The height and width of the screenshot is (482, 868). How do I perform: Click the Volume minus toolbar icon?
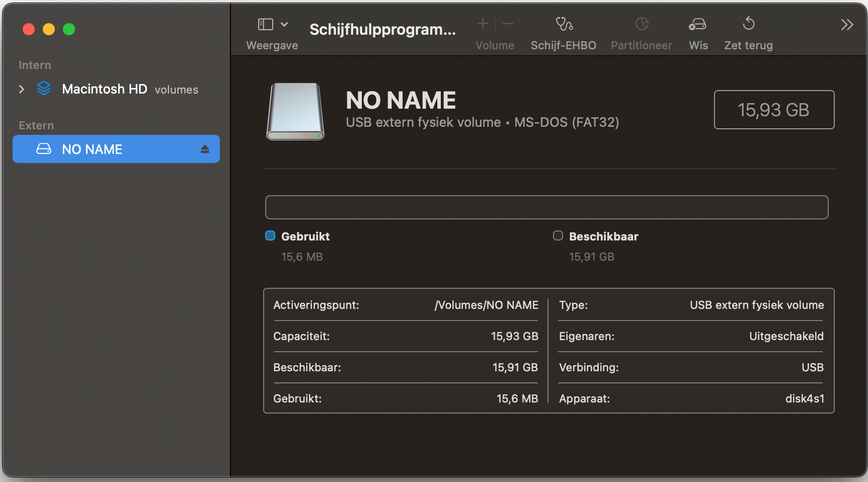click(x=507, y=23)
